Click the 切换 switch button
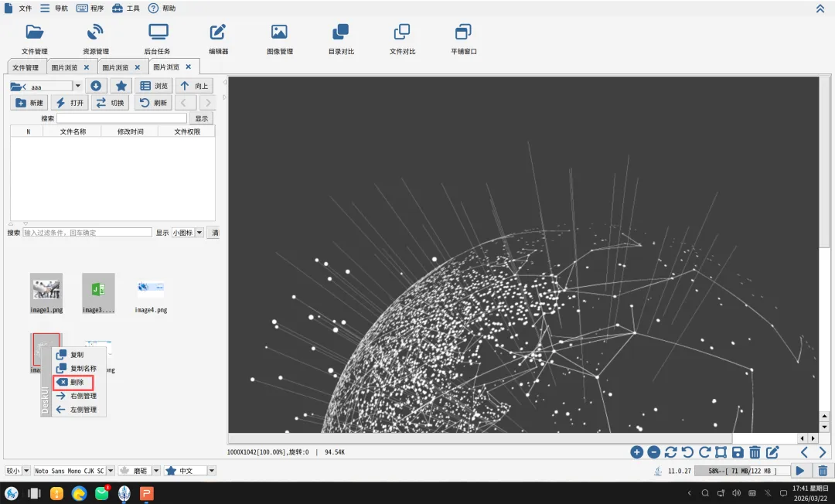This screenshot has height=504, width=835. [111, 103]
